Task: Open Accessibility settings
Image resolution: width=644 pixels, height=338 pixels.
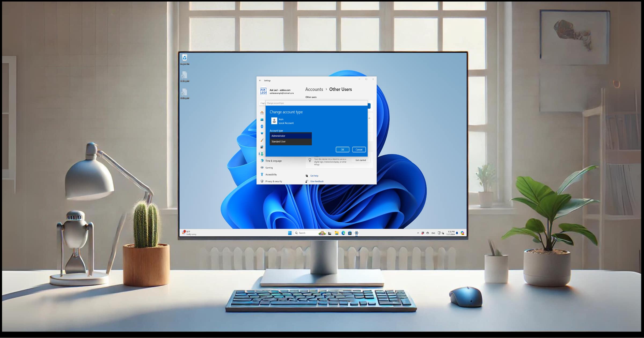Action: click(x=271, y=175)
